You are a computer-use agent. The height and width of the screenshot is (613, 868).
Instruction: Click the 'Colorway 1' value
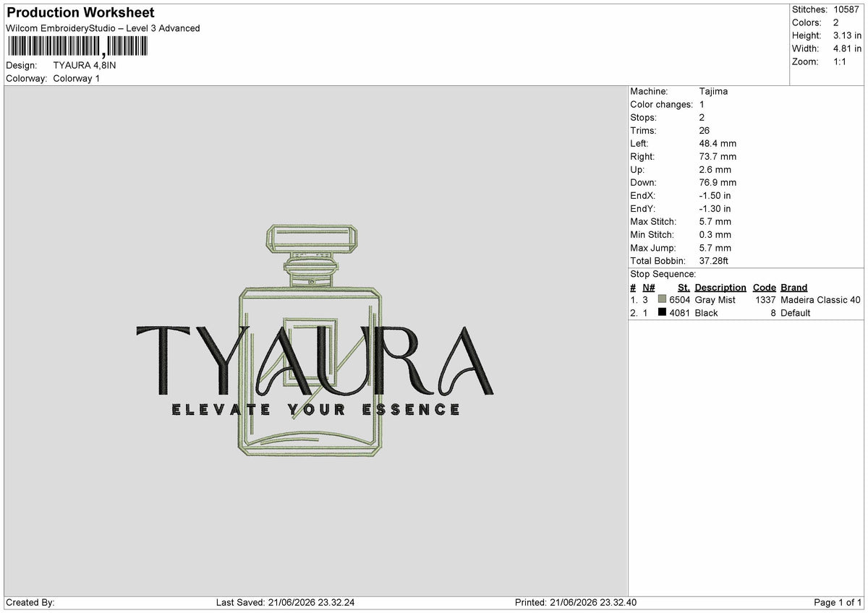77,78
